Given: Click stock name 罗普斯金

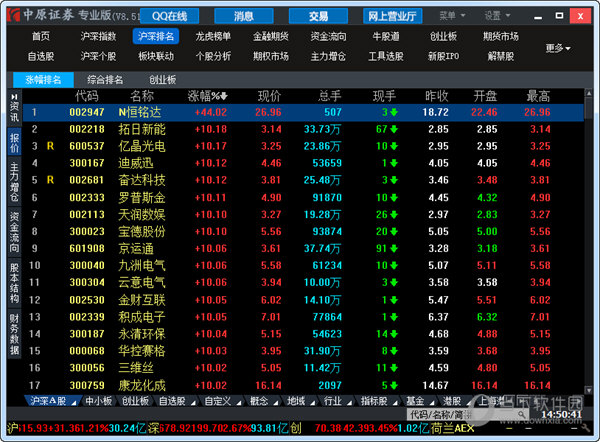Looking at the screenshot, I should [x=142, y=197].
